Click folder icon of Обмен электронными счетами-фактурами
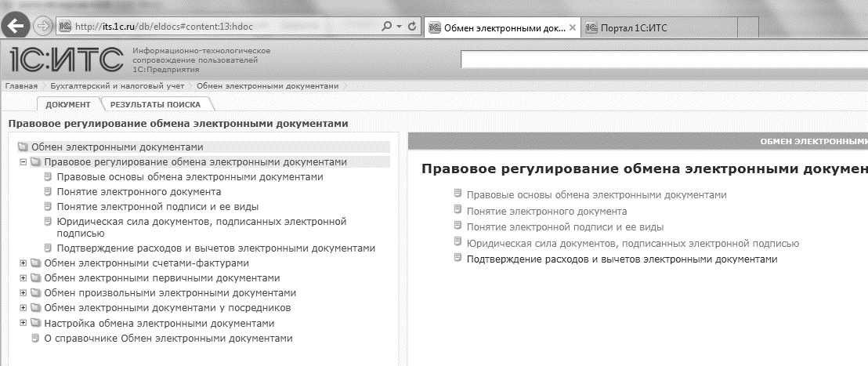Viewport: 868px width, 366px height. pyautogui.click(x=35, y=263)
